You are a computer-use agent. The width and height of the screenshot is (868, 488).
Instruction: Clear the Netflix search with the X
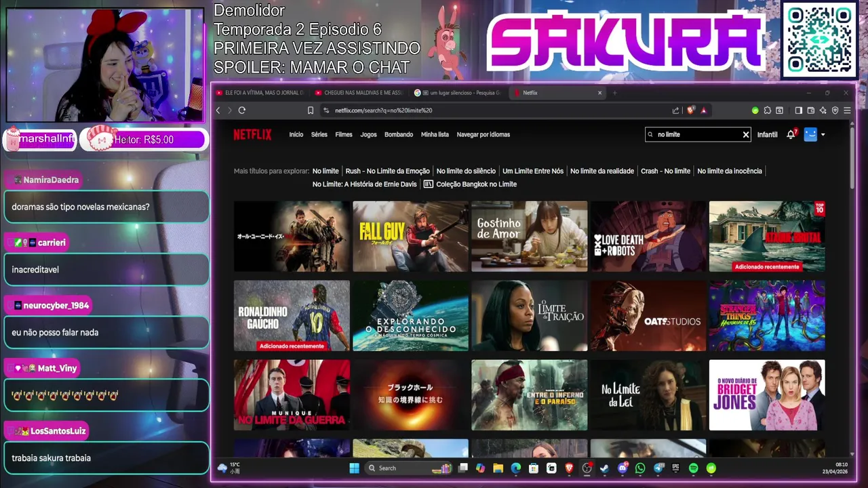coord(746,134)
